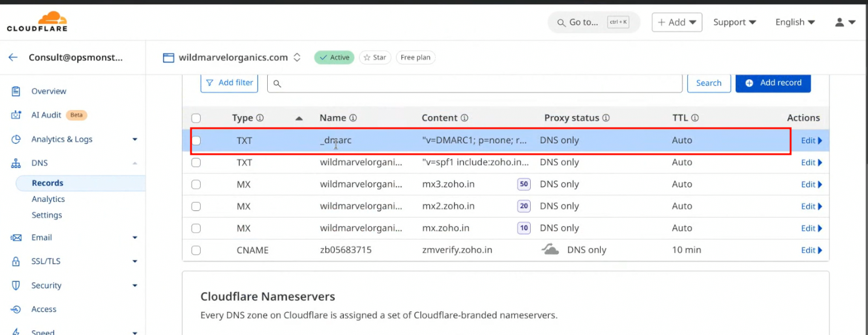This screenshot has width=868, height=335.
Task: Toggle the select-all checkbox in table header
Action: 196,119
